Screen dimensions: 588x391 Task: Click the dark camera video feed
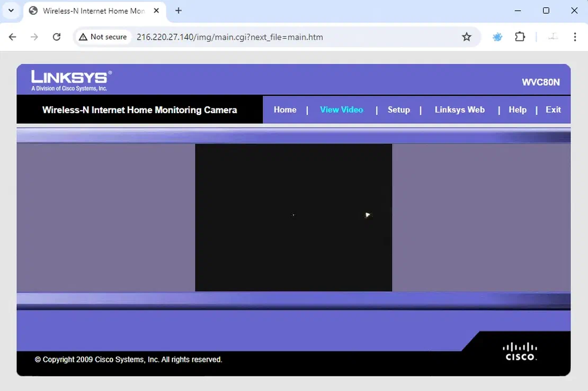click(x=293, y=217)
